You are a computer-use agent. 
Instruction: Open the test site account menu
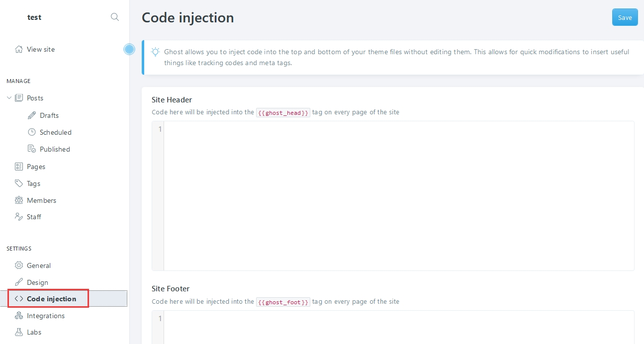34,17
